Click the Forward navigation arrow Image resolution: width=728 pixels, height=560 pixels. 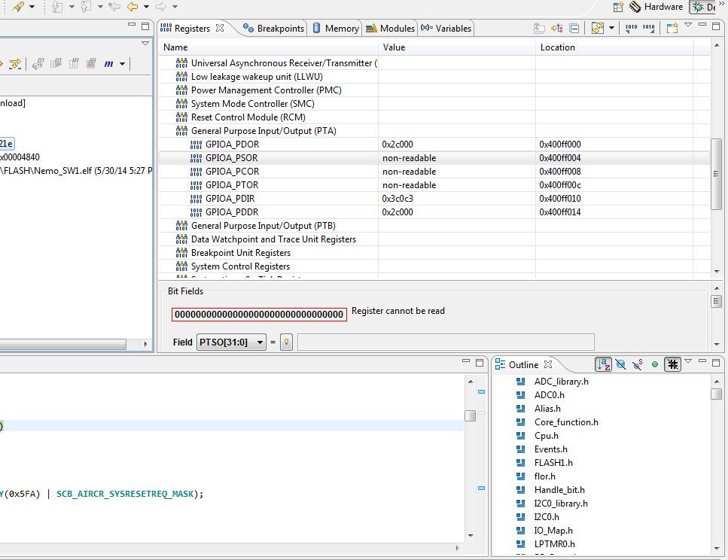click(x=160, y=7)
